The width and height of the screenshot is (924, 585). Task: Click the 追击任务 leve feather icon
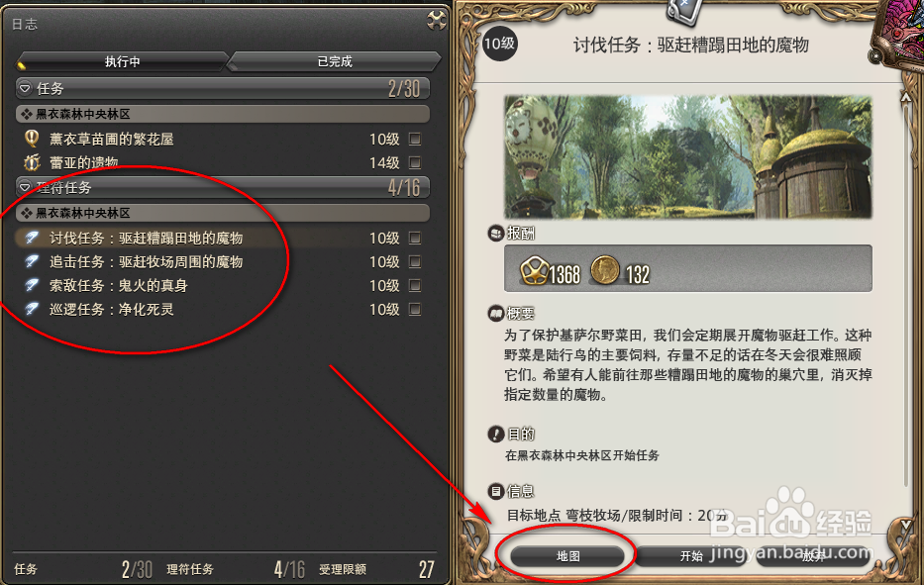32,261
